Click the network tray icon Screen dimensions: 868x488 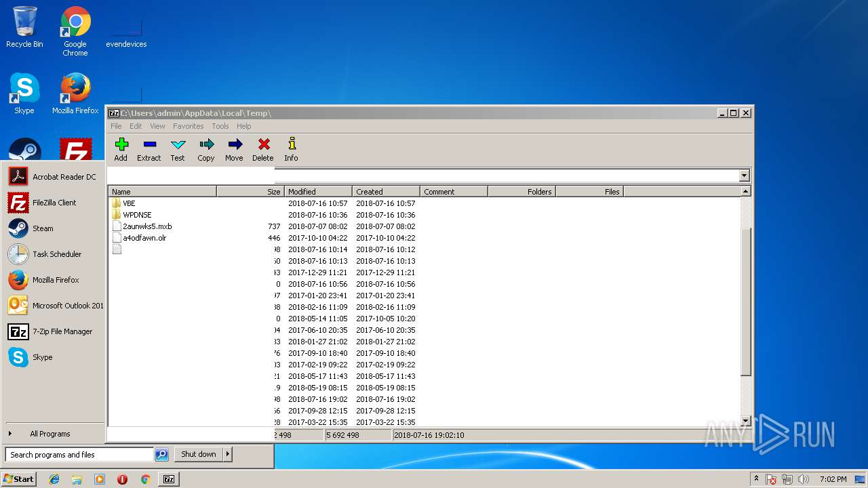click(787, 479)
